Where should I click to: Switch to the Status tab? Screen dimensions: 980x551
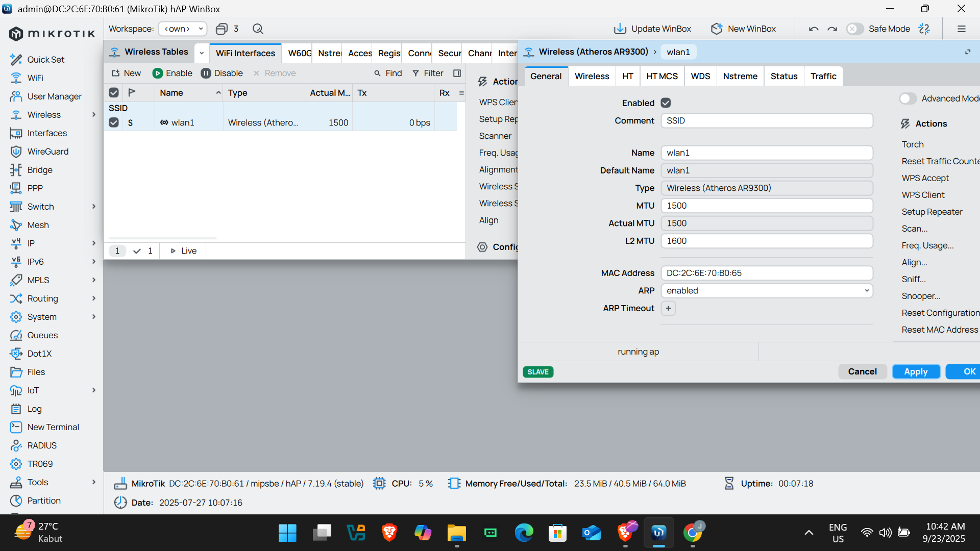coord(784,76)
